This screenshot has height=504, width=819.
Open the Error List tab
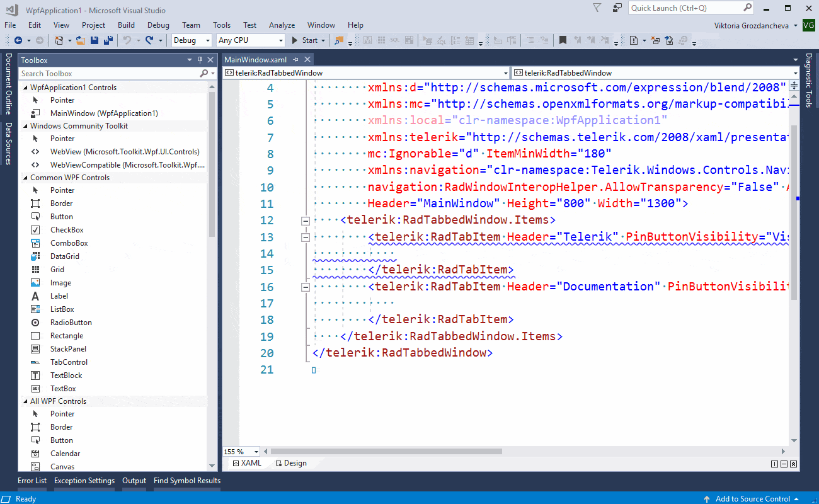(x=32, y=481)
